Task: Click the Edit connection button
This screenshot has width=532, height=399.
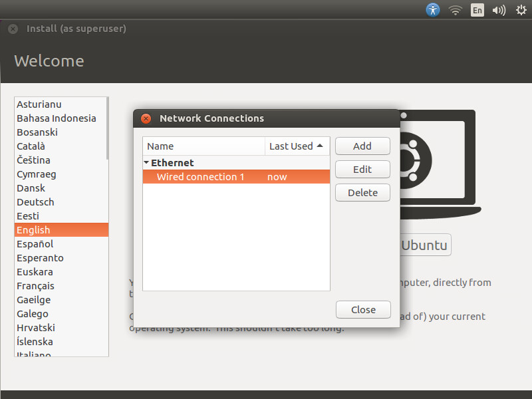Action: pyautogui.click(x=362, y=170)
